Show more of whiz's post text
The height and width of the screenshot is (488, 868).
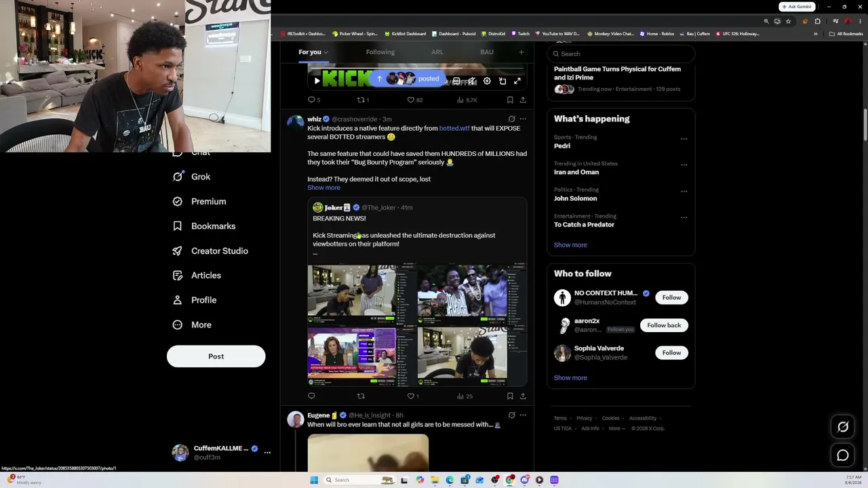pyautogui.click(x=323, y=188)
